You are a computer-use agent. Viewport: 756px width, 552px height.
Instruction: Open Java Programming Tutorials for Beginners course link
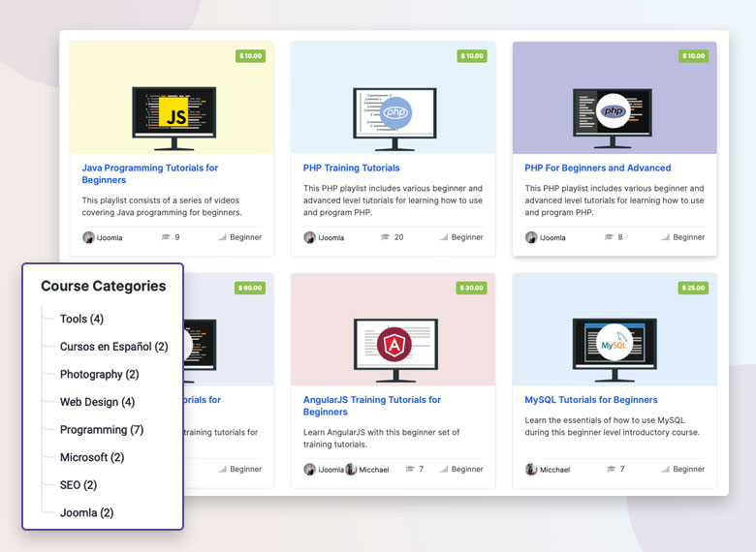point(150,174)
